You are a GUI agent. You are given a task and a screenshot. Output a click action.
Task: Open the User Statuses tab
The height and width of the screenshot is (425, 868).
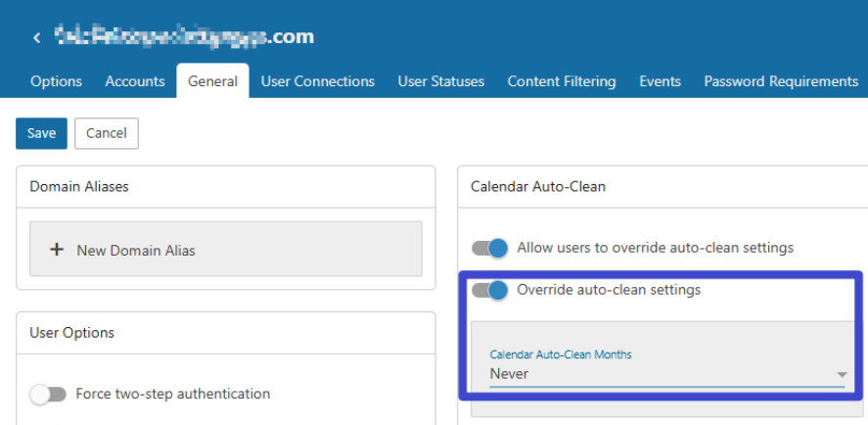coord(440,81)
